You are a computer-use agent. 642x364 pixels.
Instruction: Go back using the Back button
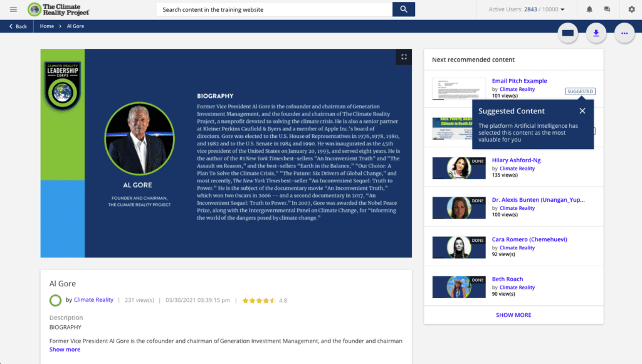coord(18,26)
